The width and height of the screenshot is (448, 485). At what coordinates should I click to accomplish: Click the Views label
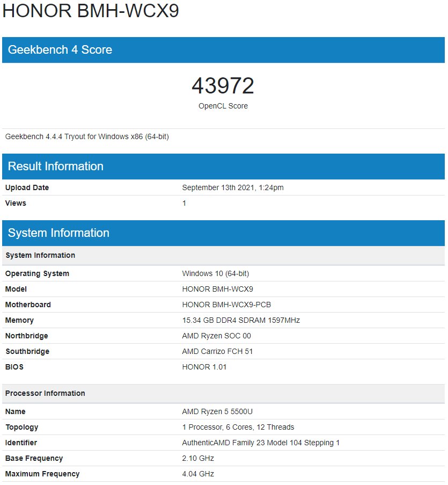tap(16, 203)
